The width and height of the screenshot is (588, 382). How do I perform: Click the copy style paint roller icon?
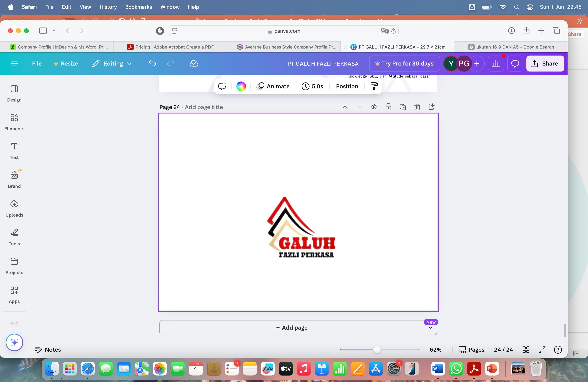pyautogui.click(x=374, y=86)
